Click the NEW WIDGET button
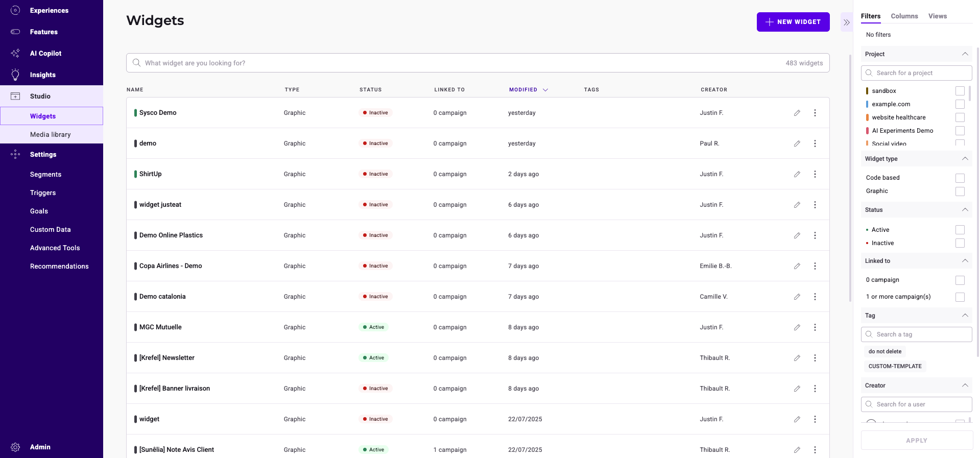 point(793,22)
